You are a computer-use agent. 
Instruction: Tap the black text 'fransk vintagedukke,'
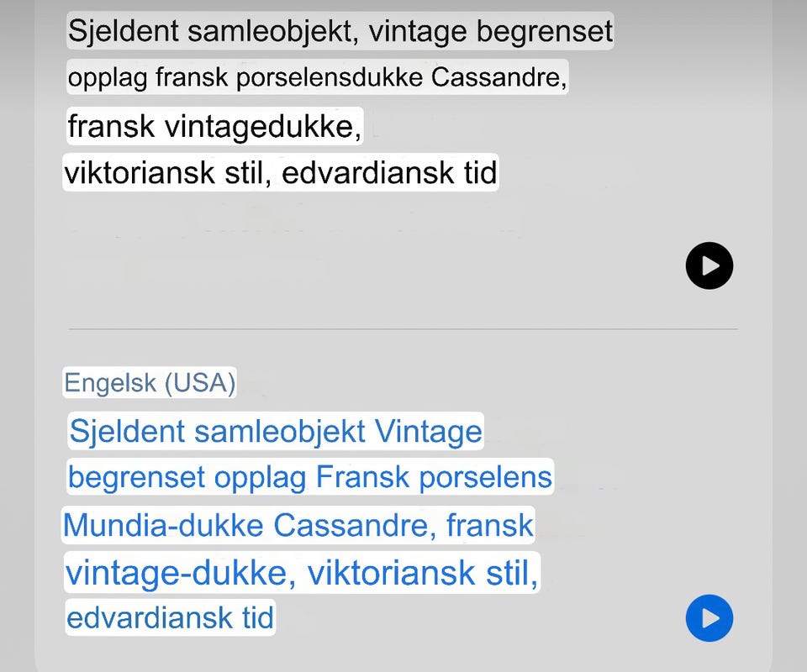[214, 127]
